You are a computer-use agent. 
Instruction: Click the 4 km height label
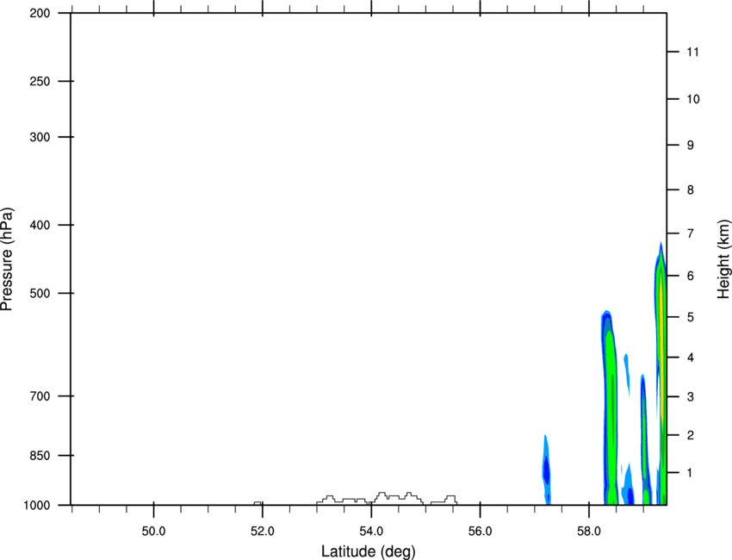coord(691,358)
